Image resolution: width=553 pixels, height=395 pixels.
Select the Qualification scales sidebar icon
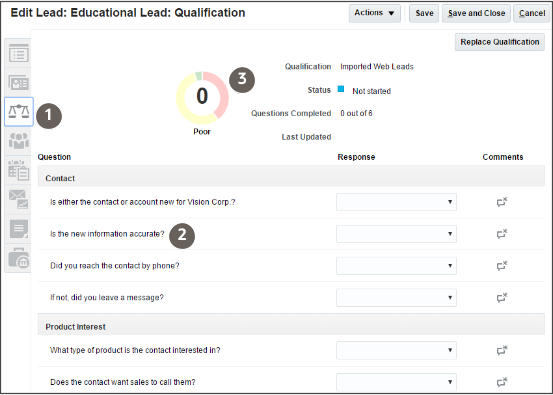click(x=19, y=112)
